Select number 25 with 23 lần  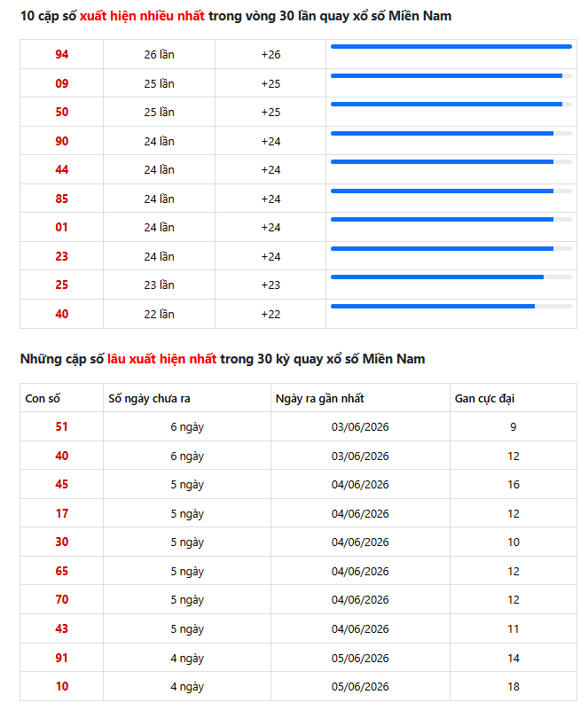point(61,285)
